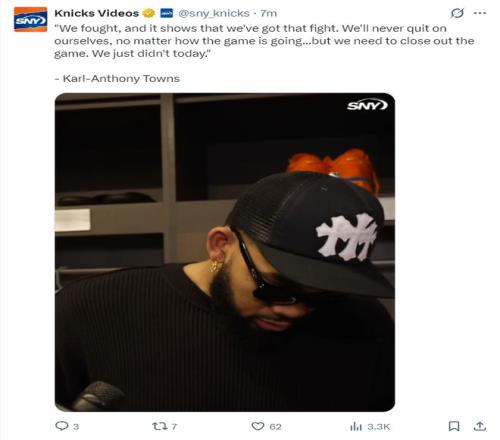Click the repost arrows icon
Screen dimensions: 500x440
click(x=161, y=426)
